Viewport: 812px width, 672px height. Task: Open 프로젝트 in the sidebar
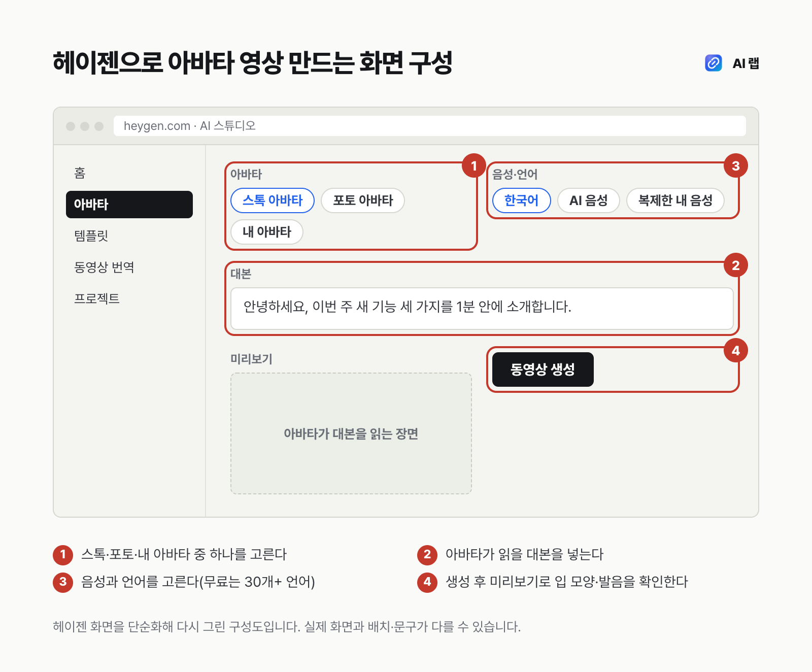(129, 299)
